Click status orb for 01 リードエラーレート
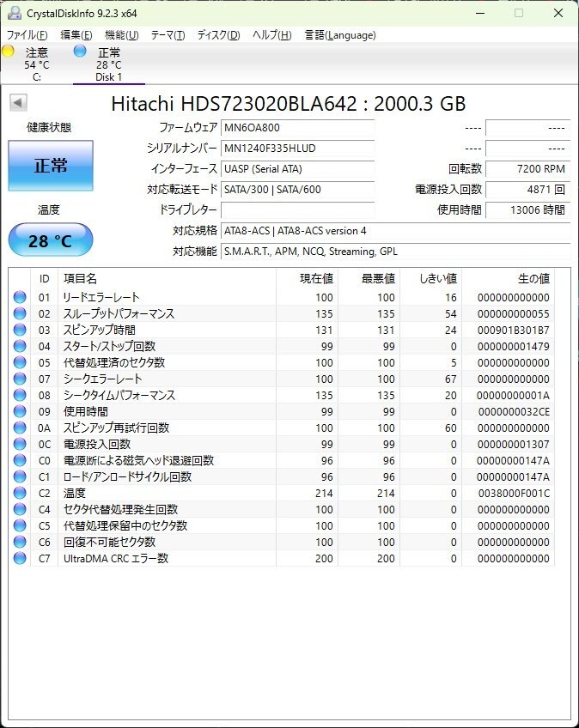Image resolution: width=579 pixels, height=728 pixels. point(20,297)
